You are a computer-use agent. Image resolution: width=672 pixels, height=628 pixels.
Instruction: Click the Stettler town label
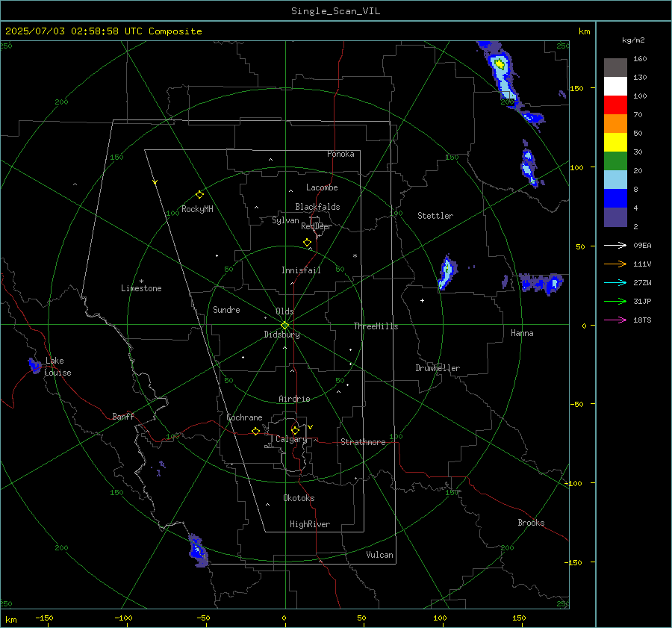tap(435, 216)
